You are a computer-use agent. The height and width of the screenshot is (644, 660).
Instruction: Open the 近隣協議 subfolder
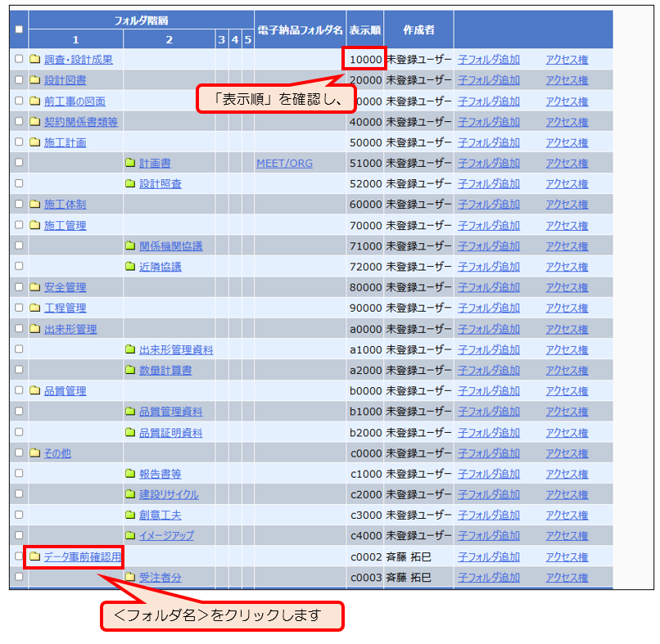click(160, 267)
